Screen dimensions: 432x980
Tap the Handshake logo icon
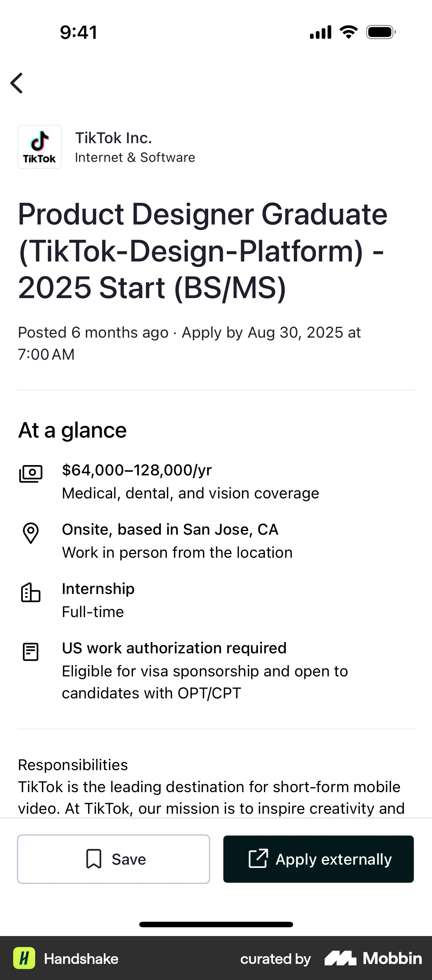coord(24,958)
